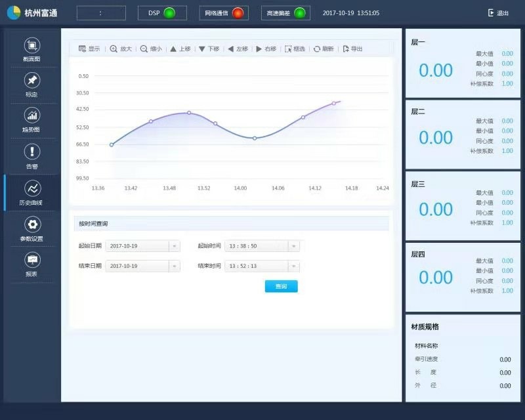Open 参数设置 parameter settings in sidebar
The width and height of the screenshot is (525, 420).
pos(32,229)
